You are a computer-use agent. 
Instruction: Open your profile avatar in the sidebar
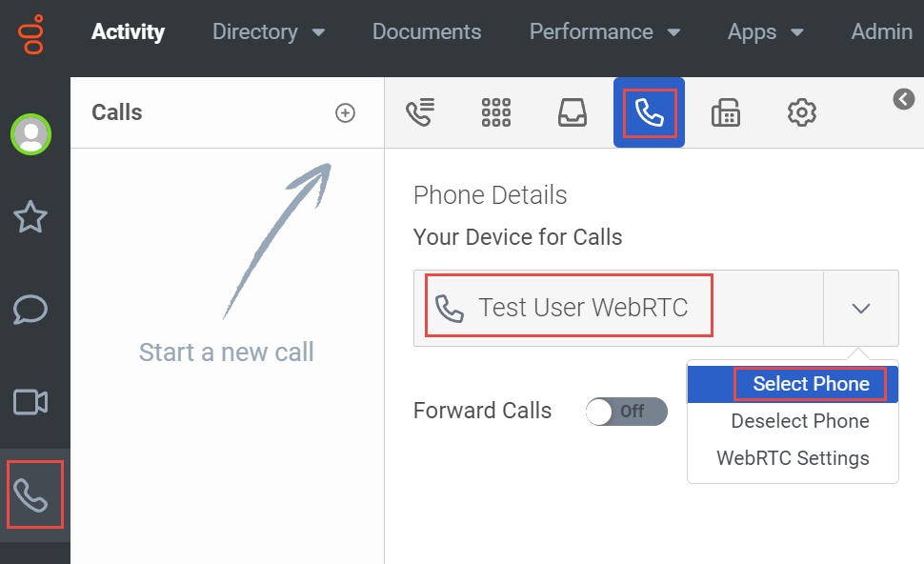point(31,134)
